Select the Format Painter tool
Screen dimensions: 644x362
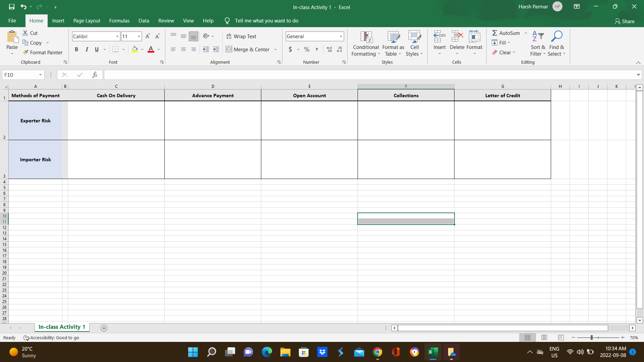point(43,52)
